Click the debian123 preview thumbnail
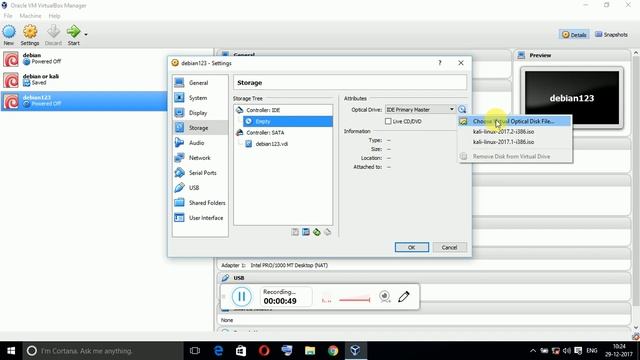The image size is (640, 360). [572, 98]
